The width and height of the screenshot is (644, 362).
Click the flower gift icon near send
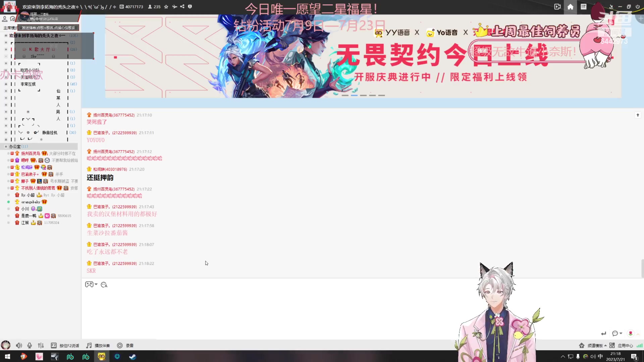tap(631, 333)
